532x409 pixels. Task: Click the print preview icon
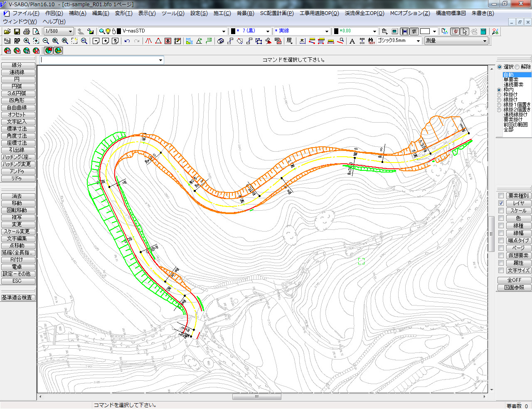coord(36,31)
